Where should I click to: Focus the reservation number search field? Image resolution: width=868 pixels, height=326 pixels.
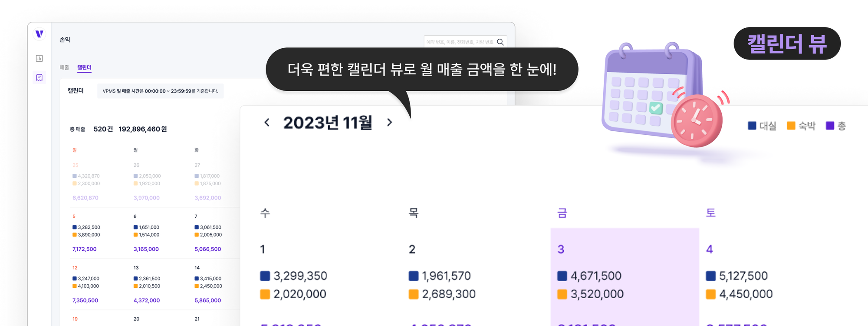point(459,42)
